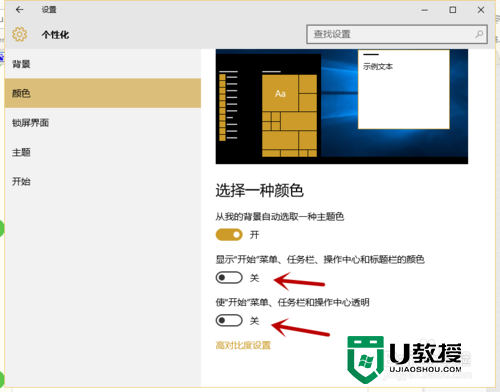Open the 高对比度设置 link
500x392 pixels.
[243, 345]
